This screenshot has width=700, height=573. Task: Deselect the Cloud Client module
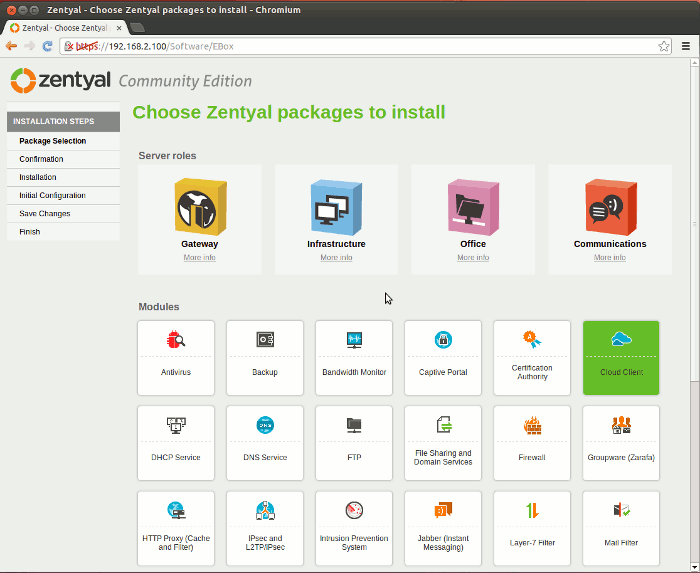click(x=621, y=358)
